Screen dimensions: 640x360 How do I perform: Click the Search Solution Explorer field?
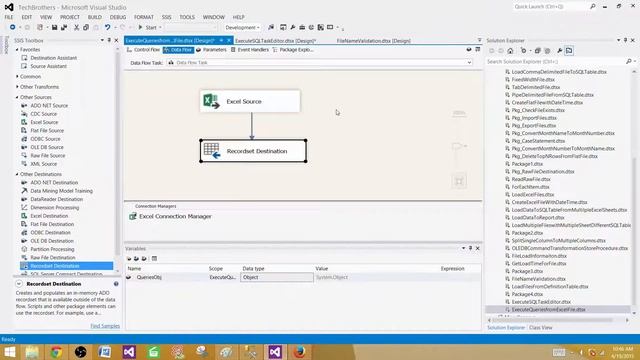(x=556, y=62)
